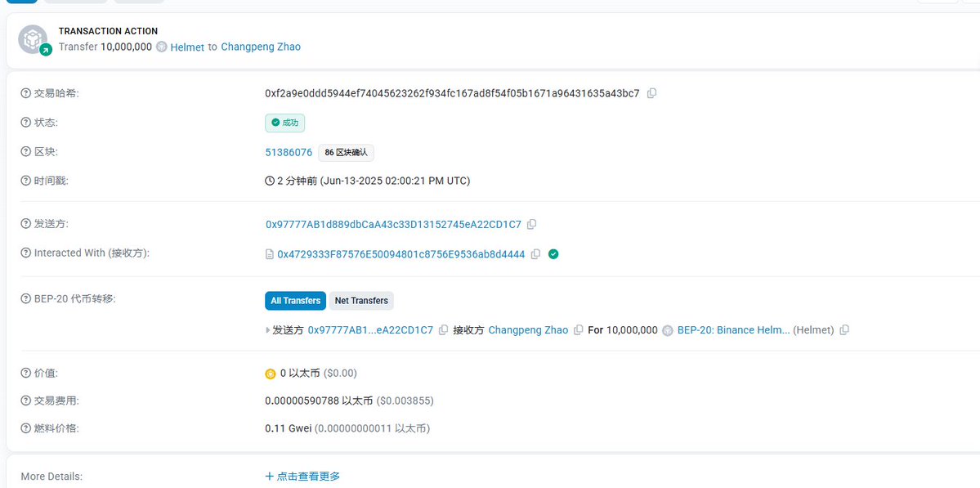
Task: Click the Helmet token icon in Transaction Action
Action: coord(162,47)
